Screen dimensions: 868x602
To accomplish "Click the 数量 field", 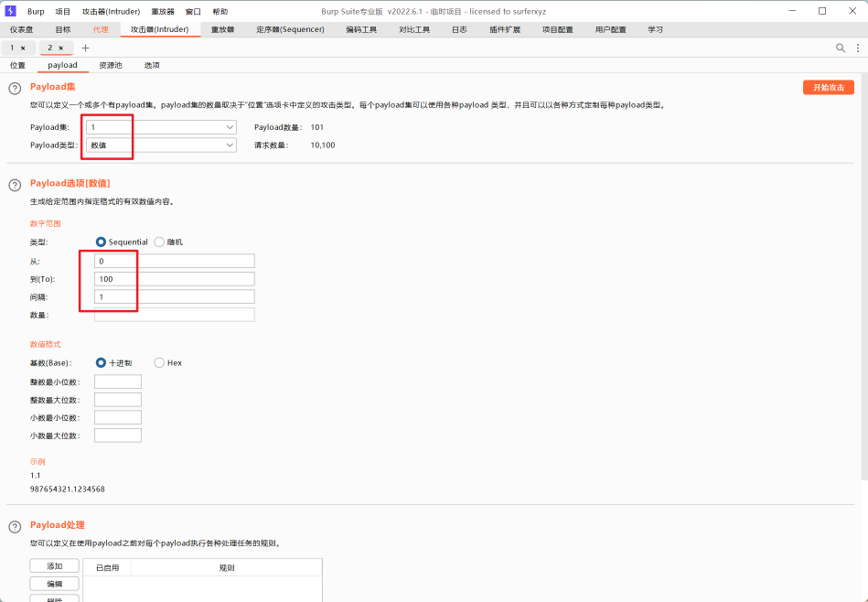I will pos(175,315).
